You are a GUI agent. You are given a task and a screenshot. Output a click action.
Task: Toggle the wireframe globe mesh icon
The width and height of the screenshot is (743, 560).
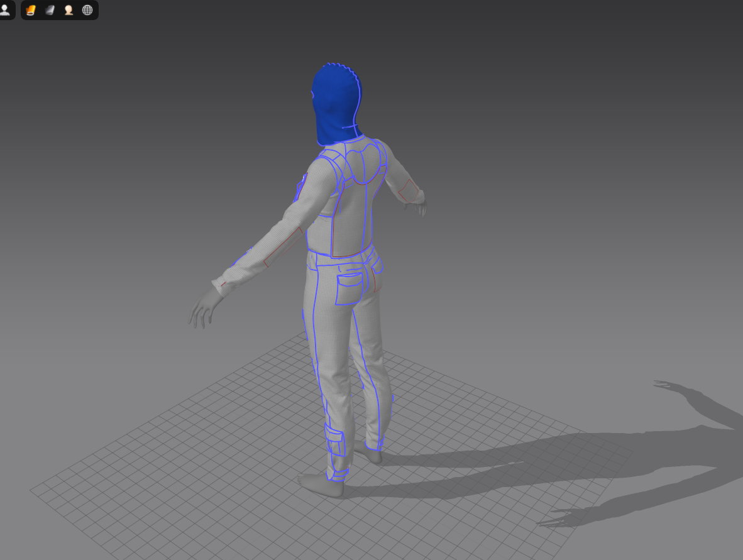pyautogui.click(x=87, y=10)
